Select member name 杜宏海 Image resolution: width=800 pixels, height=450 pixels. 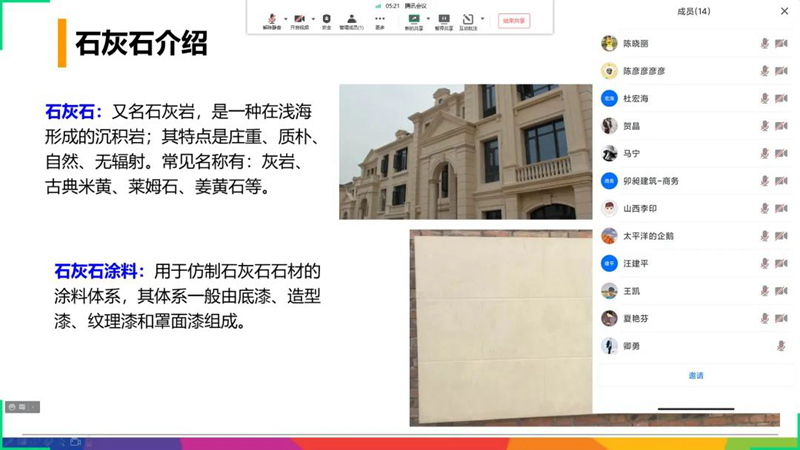point(636,98)
